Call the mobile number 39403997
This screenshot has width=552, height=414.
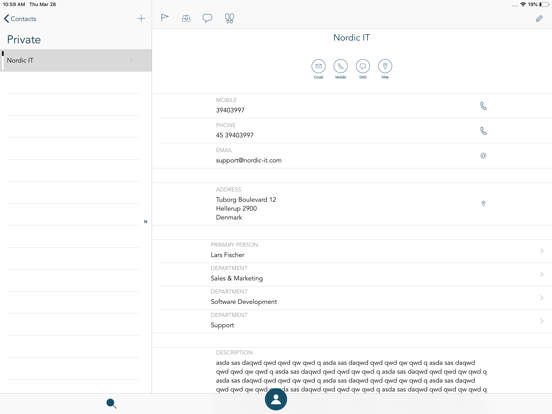pyautogui.click(x=483, y=106)
